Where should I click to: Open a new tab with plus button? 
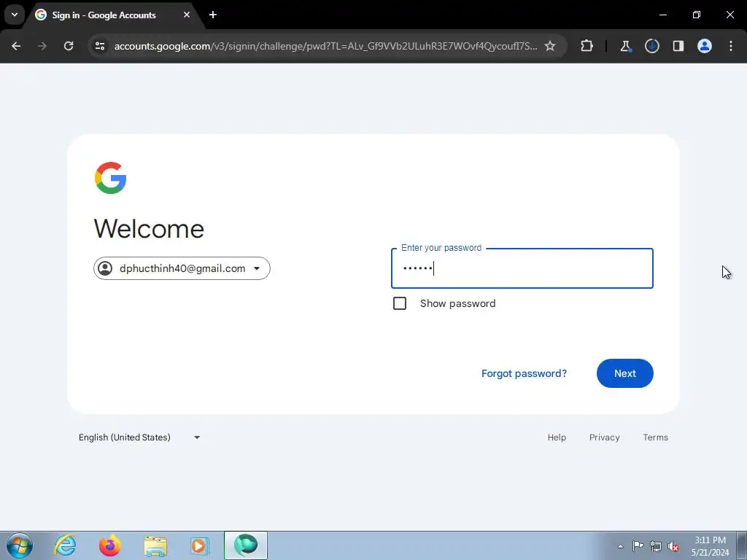[213, 15]
